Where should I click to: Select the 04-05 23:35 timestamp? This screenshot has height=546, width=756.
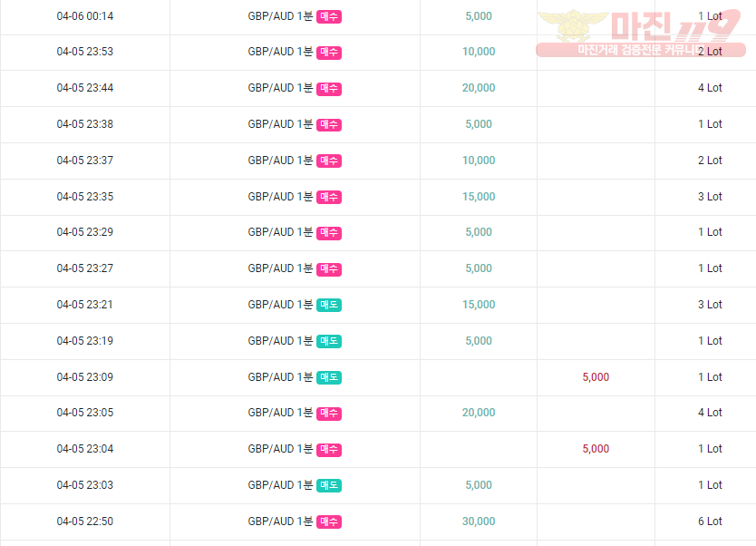pyautogui.click(x=85, y=197)
